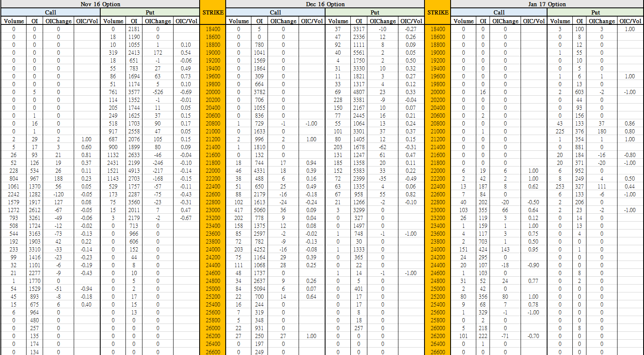The image size is (644, 355).
Task: Click Jan 17 Put volume cell showing 253
Action: pos(560,186)
